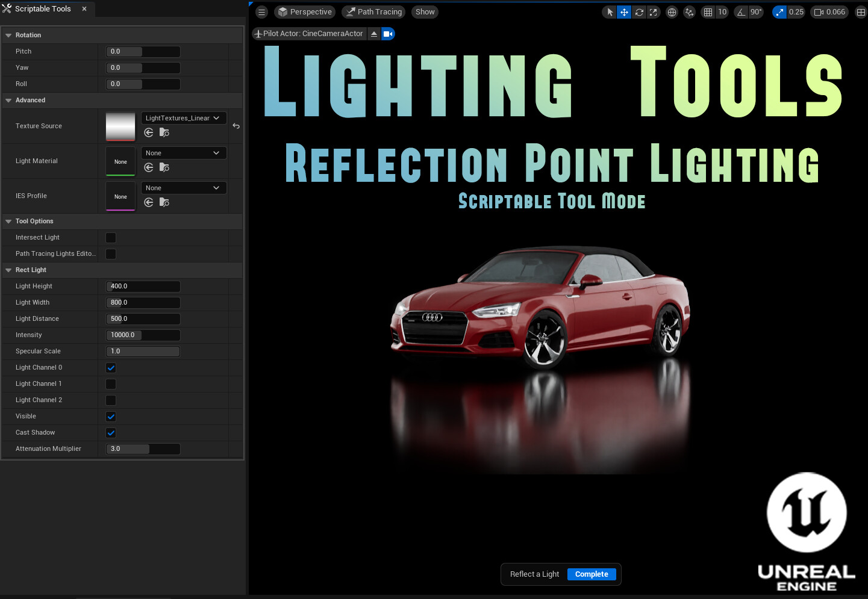868x599 pixels.
Task: Open the viewport options hamburger menu
Action: 261,12
